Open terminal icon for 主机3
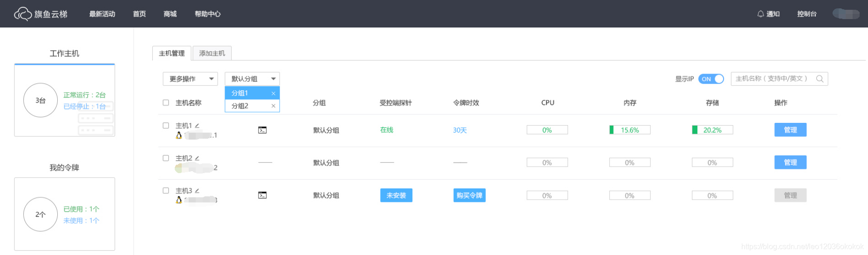The image size is (868, 255). pyautogui.click(x=262, y=195)
